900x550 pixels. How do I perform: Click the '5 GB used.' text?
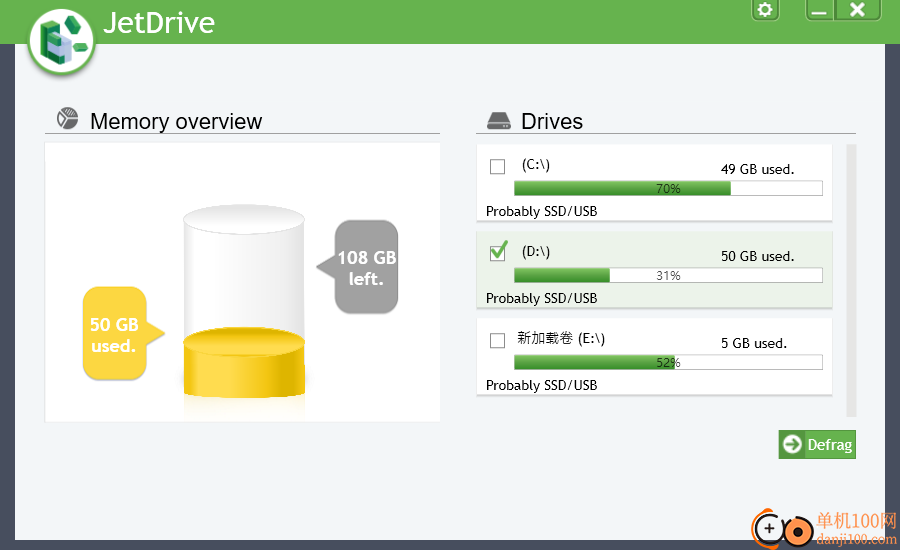click(754, 343)
